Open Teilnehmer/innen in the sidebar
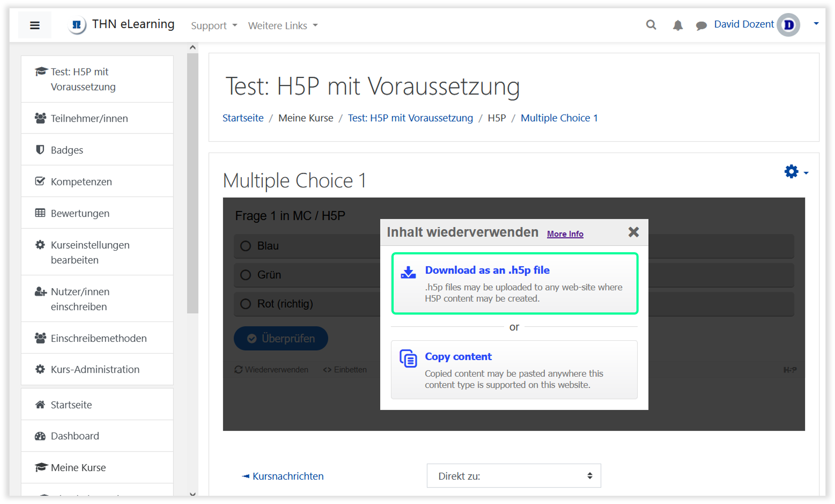 tap(89, 118)
